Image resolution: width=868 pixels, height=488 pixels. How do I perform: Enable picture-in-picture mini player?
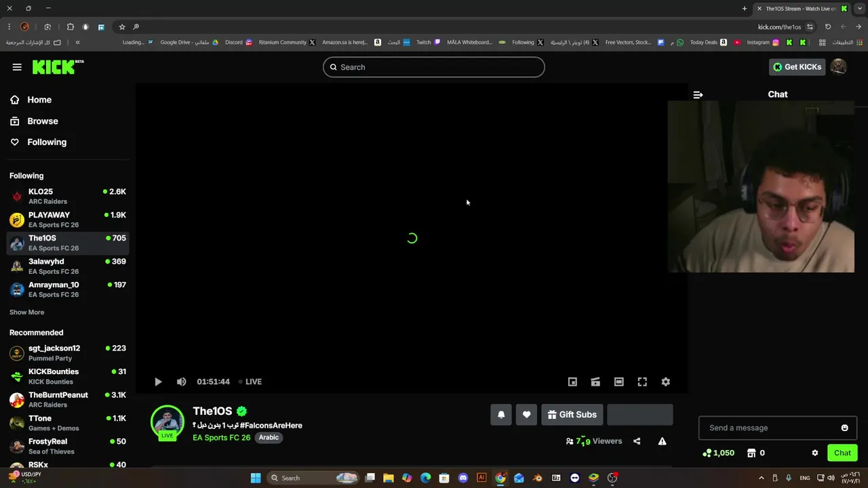tap(572, 382)
